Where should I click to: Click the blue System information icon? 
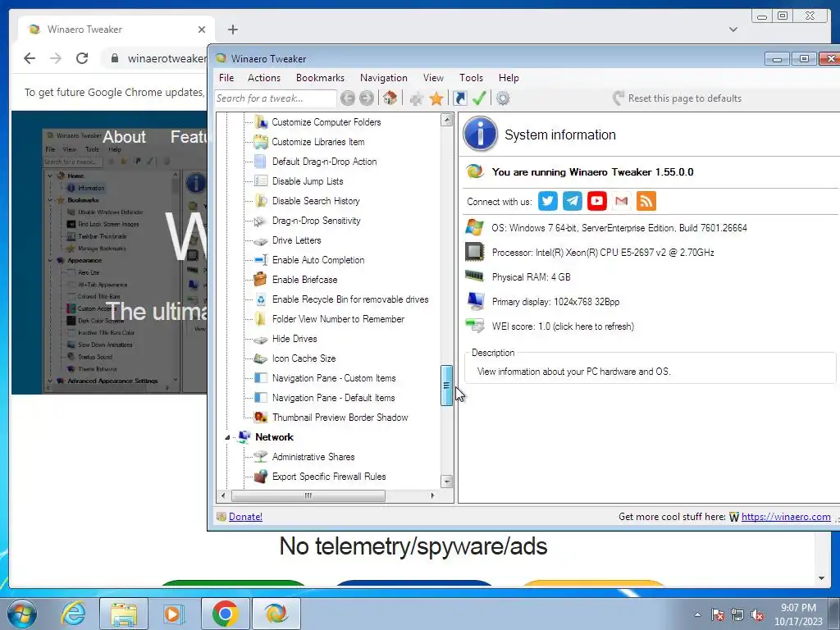pos(480,134)
